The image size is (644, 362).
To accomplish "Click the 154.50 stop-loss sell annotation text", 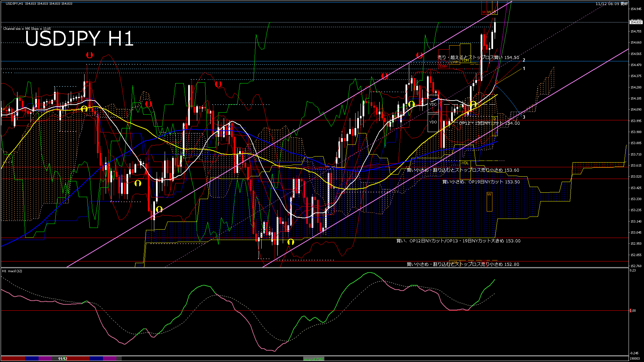I will 478,58.
